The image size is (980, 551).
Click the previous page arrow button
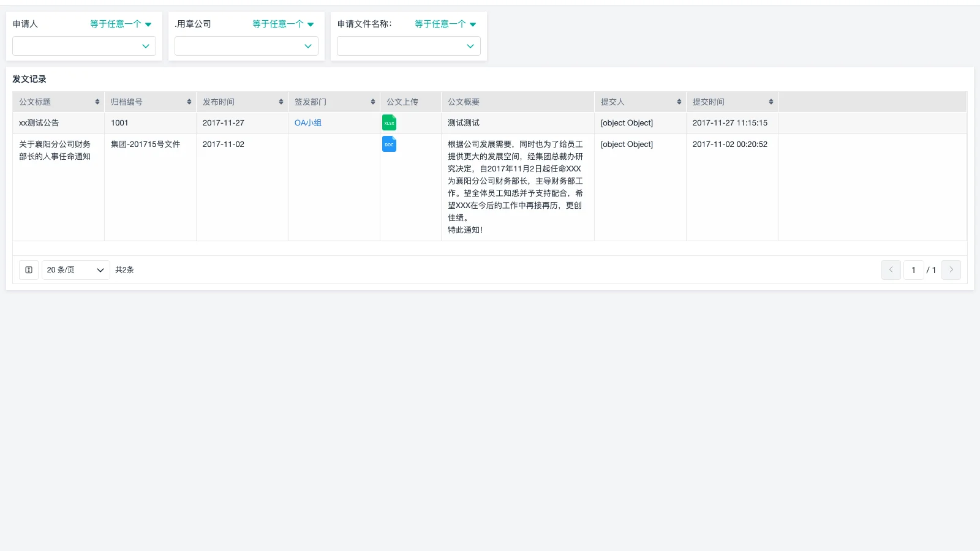pyautogui.click(x=891, y=270)
